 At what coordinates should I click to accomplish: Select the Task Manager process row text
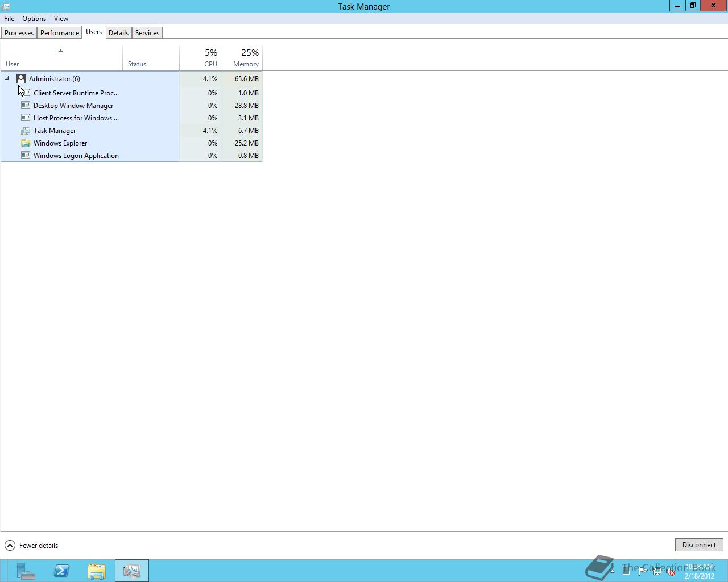55,131
